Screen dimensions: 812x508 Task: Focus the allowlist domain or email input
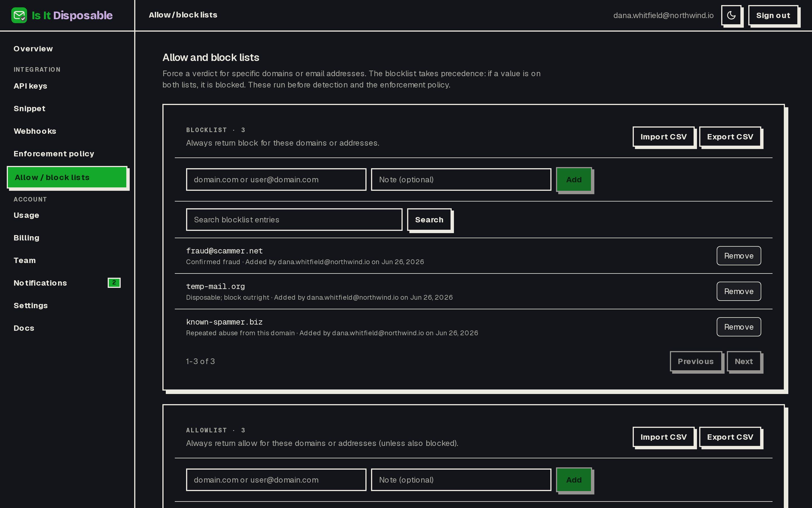(276, 480)
